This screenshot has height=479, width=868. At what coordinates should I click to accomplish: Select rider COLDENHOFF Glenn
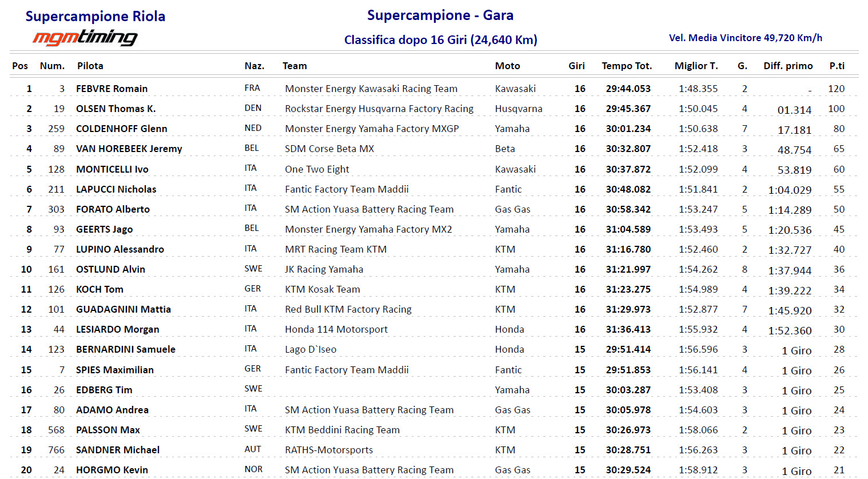(122, 129)
